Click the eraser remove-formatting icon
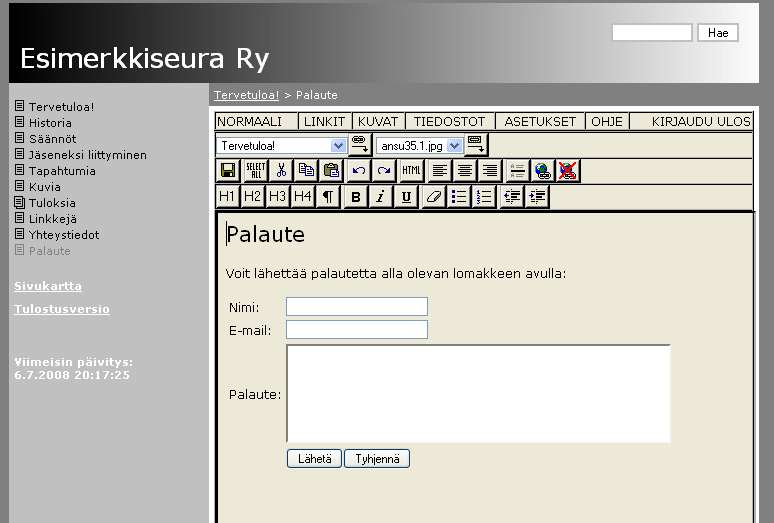This screenshot has width=774, height=523. coord(433,197)
